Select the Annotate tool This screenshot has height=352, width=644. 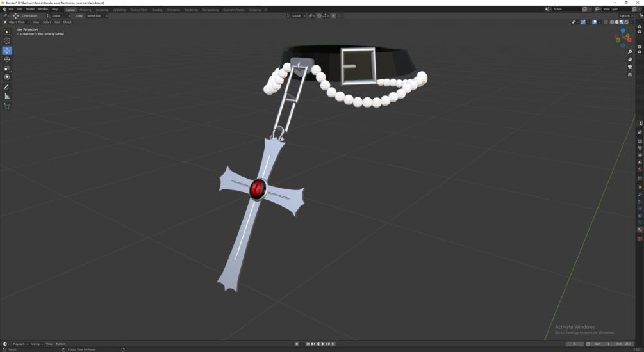click(x=7, y=87)
